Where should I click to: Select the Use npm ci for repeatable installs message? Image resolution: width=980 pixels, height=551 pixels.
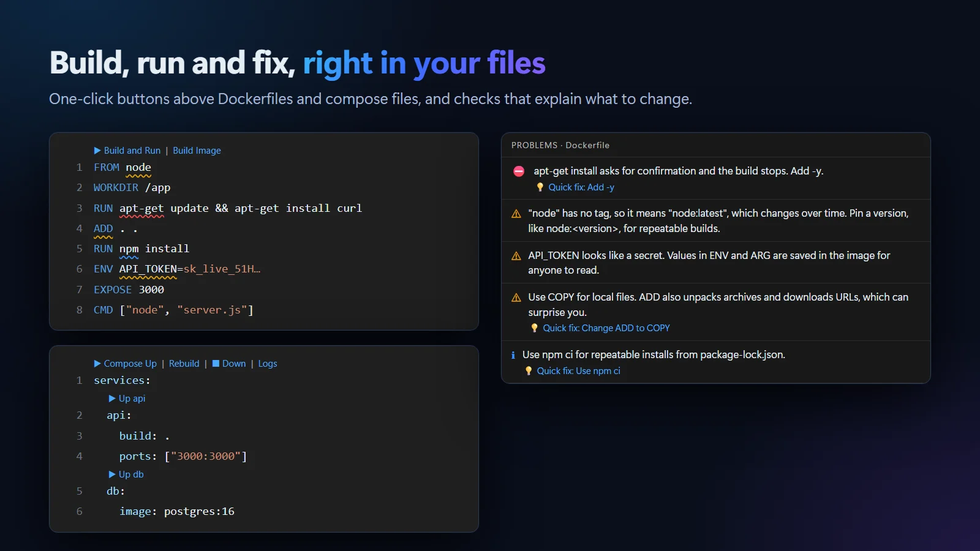point(654,355)
